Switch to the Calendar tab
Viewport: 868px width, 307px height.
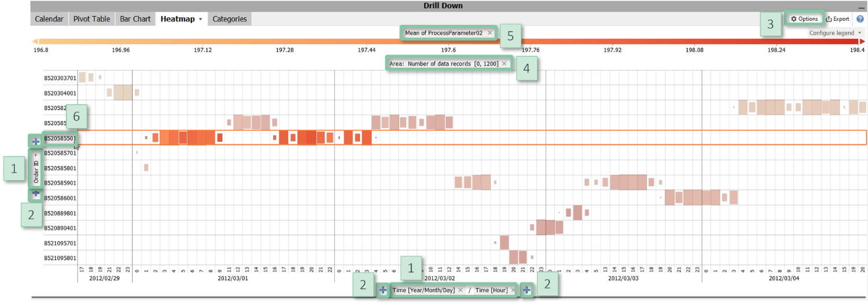[x=49, y=19]
